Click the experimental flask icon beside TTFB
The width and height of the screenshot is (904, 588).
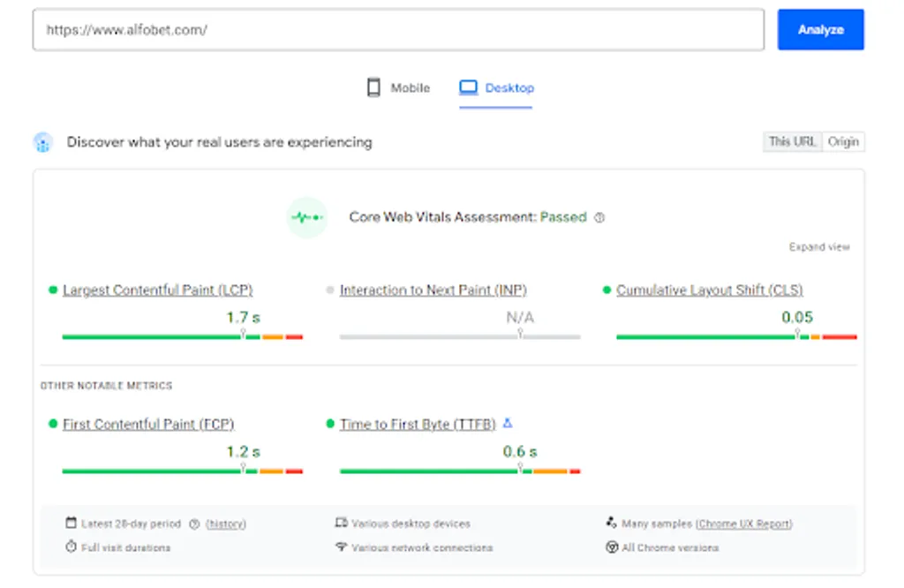point(508,423)
